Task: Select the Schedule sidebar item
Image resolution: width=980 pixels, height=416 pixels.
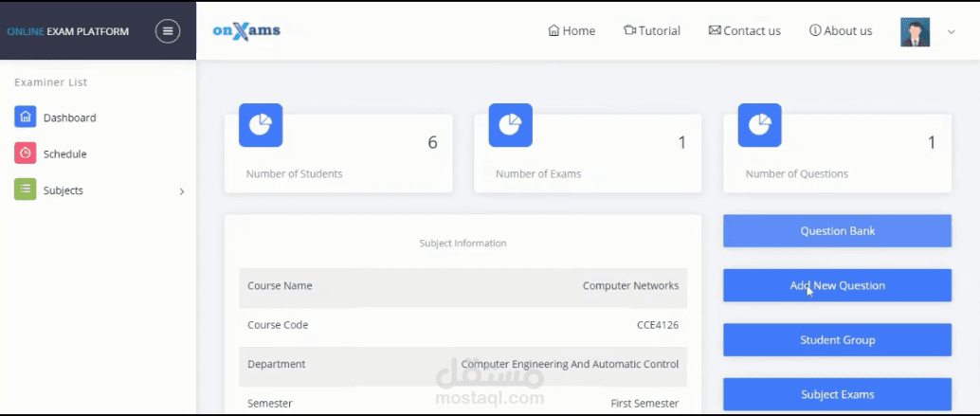Action: click(x=64, y=154)
